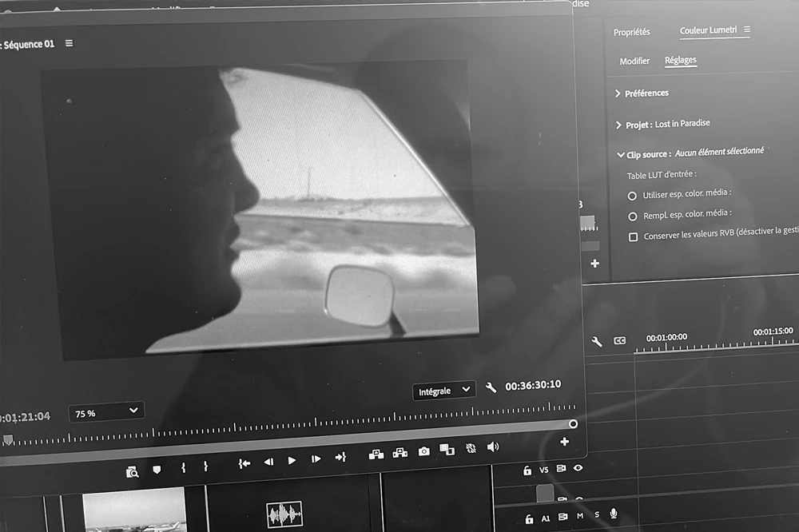Click the Séquence 01 monitor title
Image resolution: width=799 pixels, height=532 pixels.
(x=28, y=45)
